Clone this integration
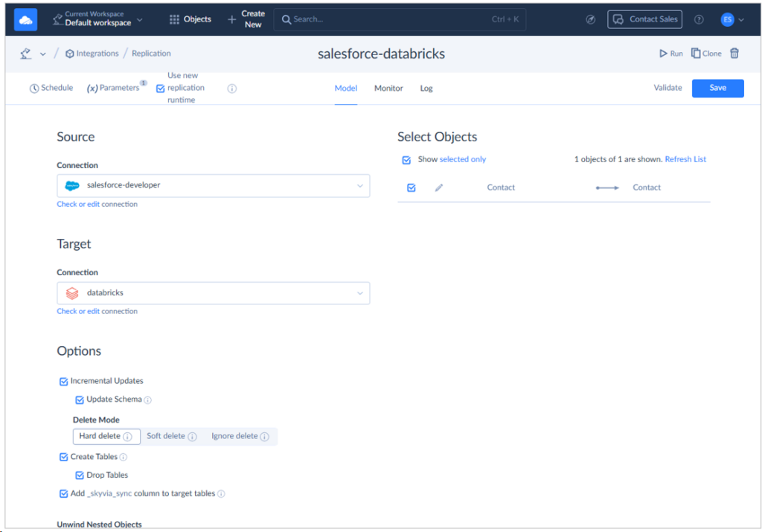The image size is (762, 532). (x=706, y=54)
